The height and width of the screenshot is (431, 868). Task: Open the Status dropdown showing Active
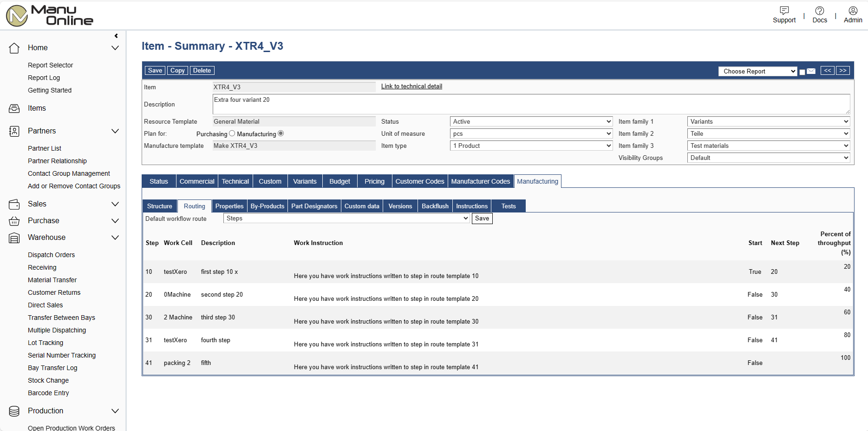(531, 121)
